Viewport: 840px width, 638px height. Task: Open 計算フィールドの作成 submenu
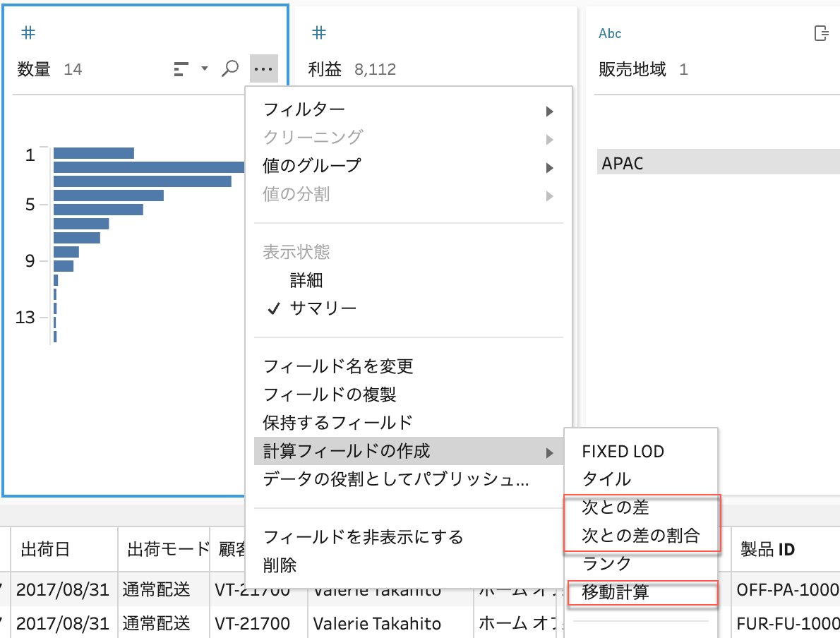coord(408,451)
